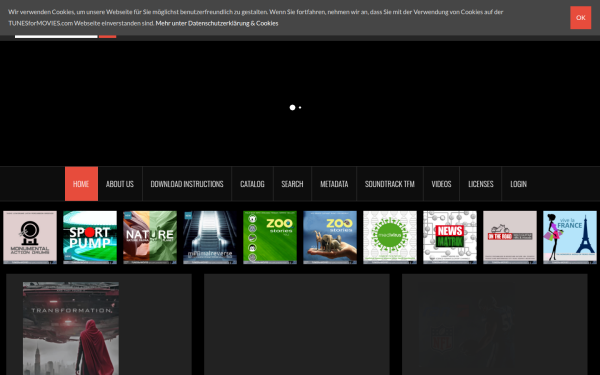The width and height of the screenshot is (600, 375).
Task: Open DOWNLOAD INSTRUCTIONS in the navigation
Action: (x=187, y=184)
